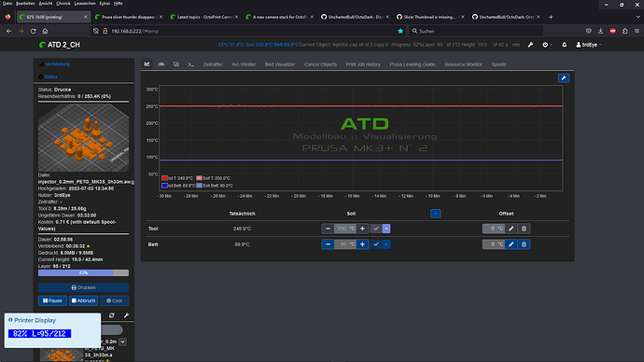Collapse the Status sidebar section
Image resolution: width=644 pixels, height=362 pixels.
click(50, 77)
